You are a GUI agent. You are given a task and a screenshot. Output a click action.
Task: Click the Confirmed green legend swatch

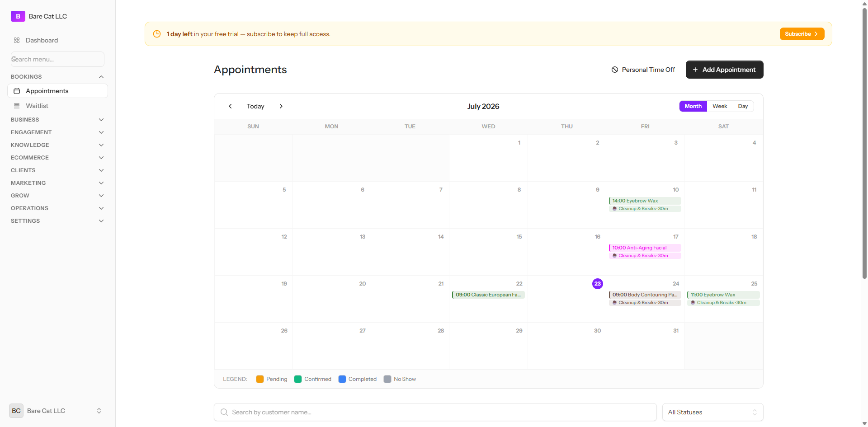(x=298, y=379)
